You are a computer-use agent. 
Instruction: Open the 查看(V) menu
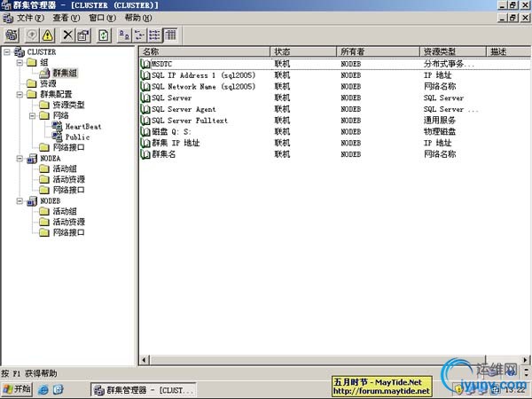tap(66, 18)
